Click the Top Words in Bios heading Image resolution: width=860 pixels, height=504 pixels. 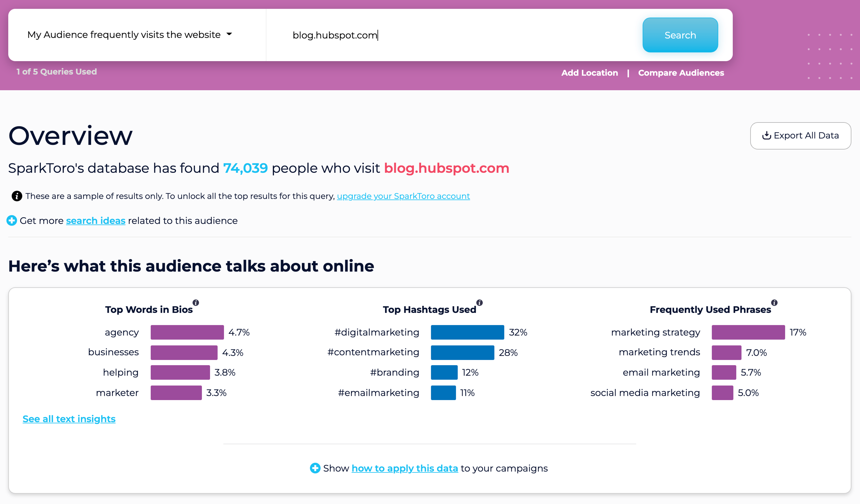(x=149, y=309)
